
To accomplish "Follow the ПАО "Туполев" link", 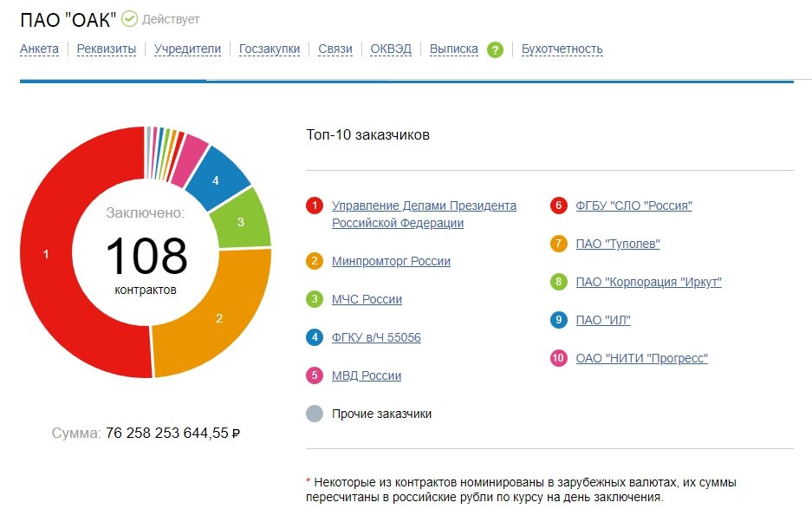I will [618, 244].
